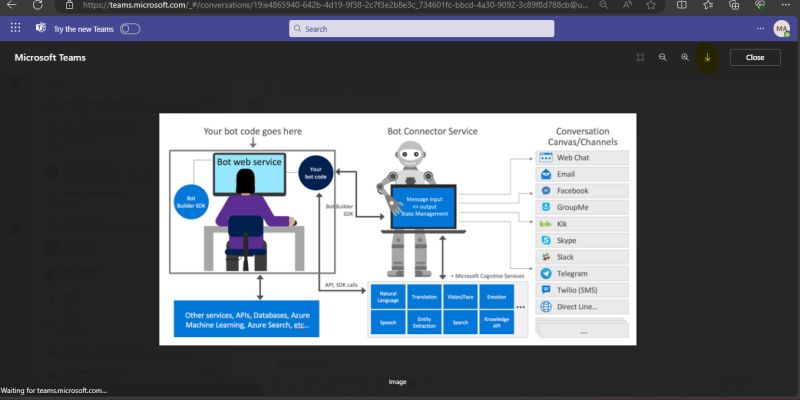Open the Teams app launcher grid

[15, 28]
